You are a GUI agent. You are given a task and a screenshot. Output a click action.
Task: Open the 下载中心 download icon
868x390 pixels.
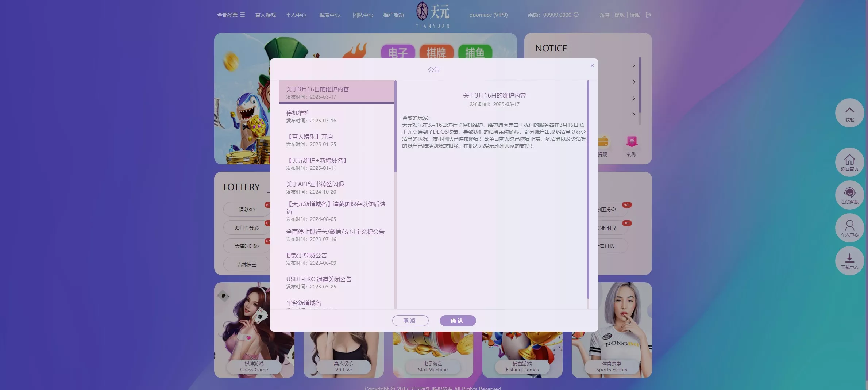pyautogui.click(x=849, y=261)
